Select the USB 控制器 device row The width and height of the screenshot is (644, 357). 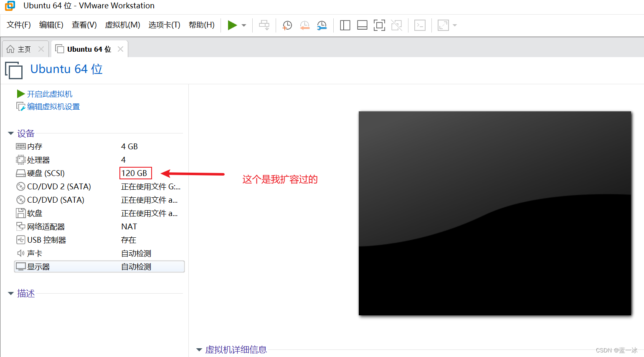(x=99, y=240)
